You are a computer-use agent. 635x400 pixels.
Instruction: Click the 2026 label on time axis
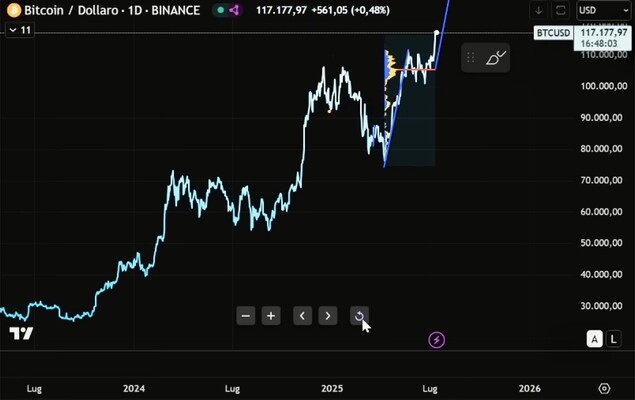tap(530, 389)
